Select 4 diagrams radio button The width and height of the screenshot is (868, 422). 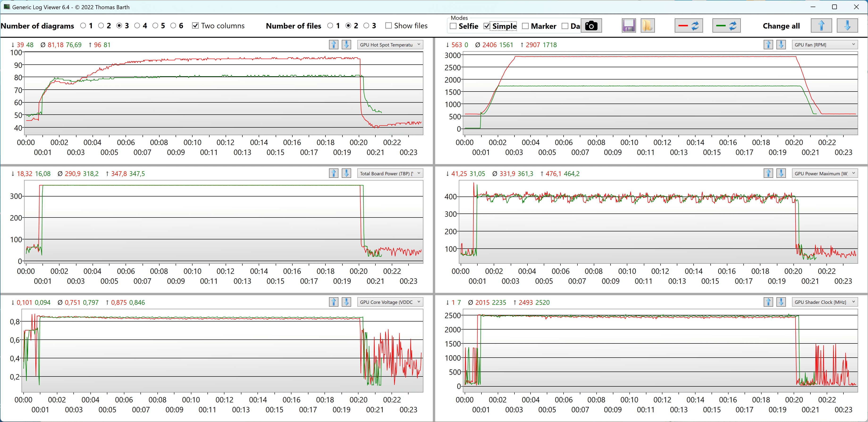coord(137,26)
